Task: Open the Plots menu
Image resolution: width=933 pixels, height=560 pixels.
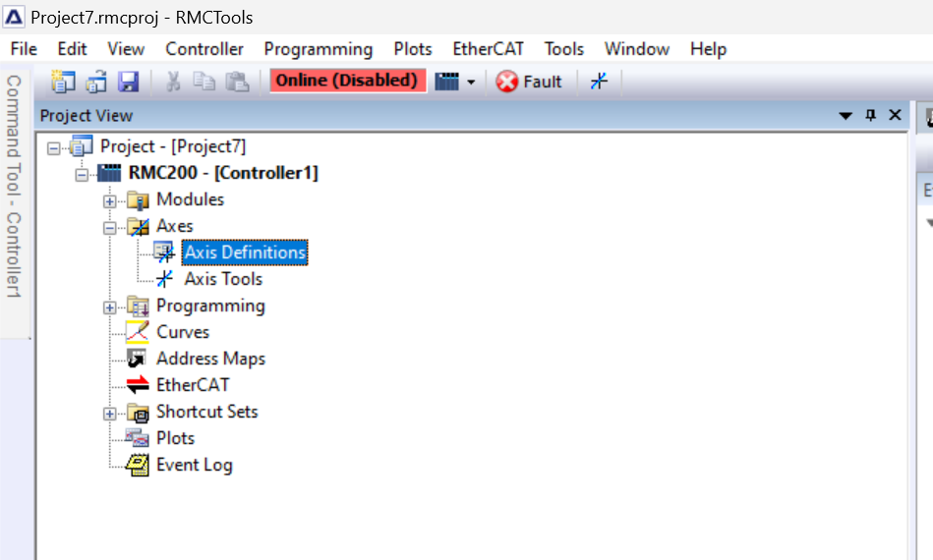Action: (x=413, y=49)
